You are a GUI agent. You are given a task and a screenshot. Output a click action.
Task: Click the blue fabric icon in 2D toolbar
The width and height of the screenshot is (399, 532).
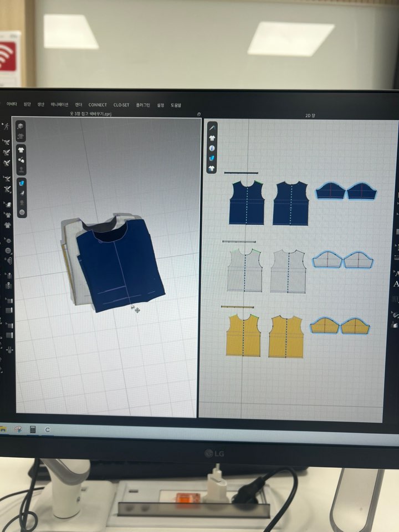click(x=212, y=158)
